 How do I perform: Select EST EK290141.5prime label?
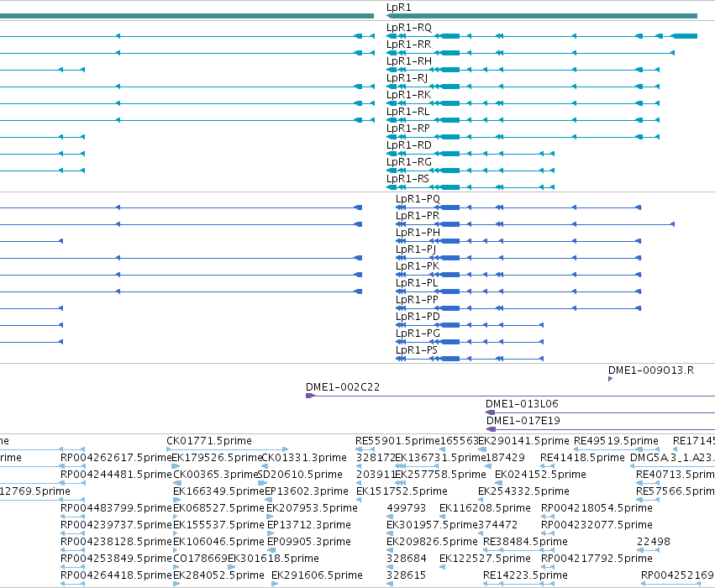pyautogui.click(x=523, y=441)
